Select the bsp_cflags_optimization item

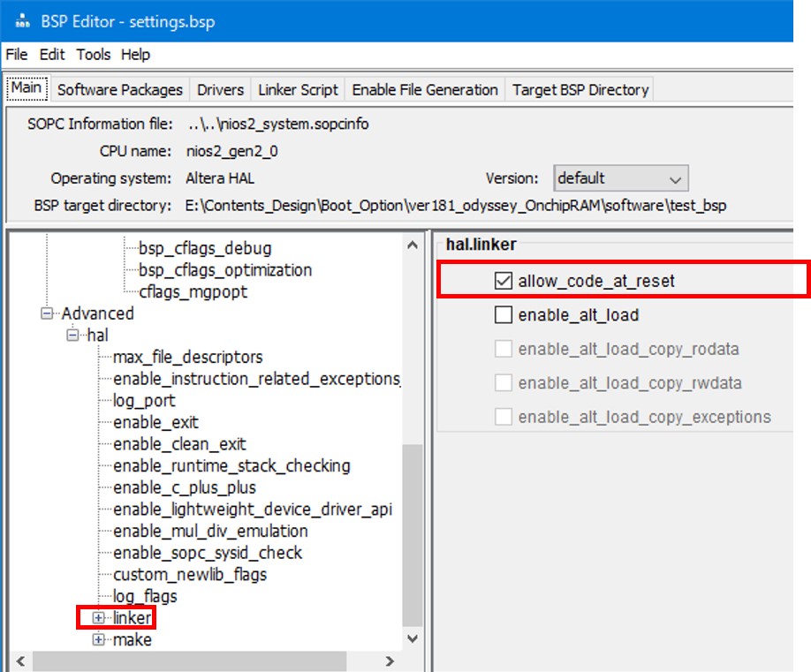(x=225, y=269)
